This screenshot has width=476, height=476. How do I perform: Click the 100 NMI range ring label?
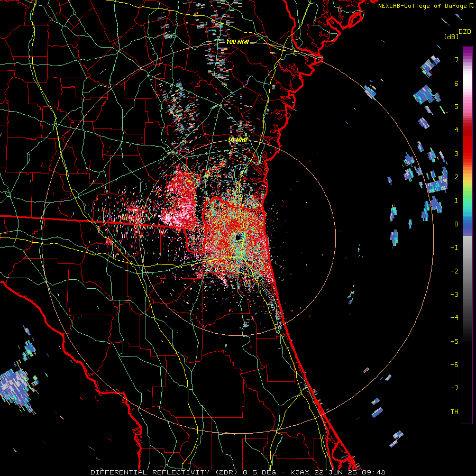click(237, 42)
